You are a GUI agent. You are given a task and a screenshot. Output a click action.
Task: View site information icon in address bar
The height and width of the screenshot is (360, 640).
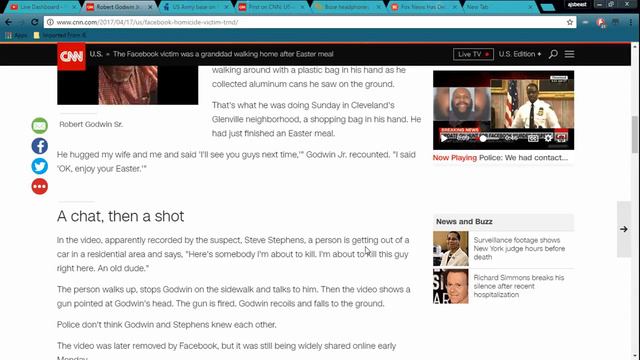coord(50,22)
